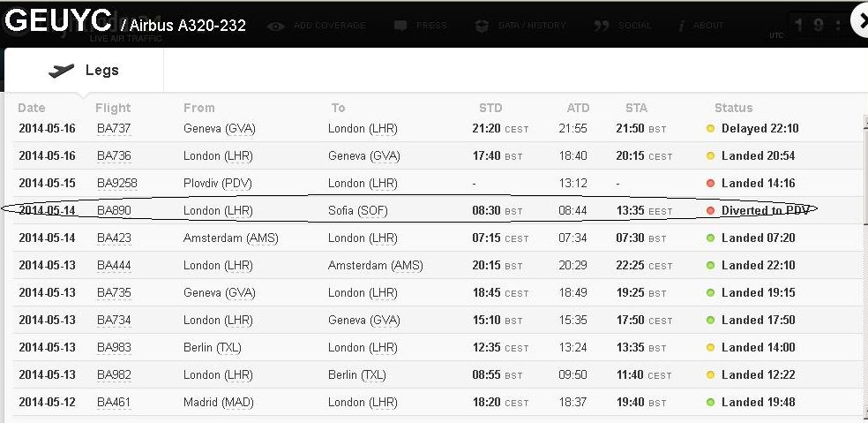Click the yellow status dot for BA737
This screenshot has width=868, height=423.
tap(710, 129)
